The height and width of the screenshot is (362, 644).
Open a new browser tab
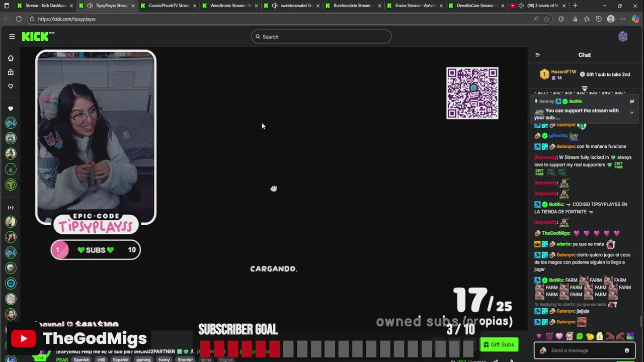[575, 6]
